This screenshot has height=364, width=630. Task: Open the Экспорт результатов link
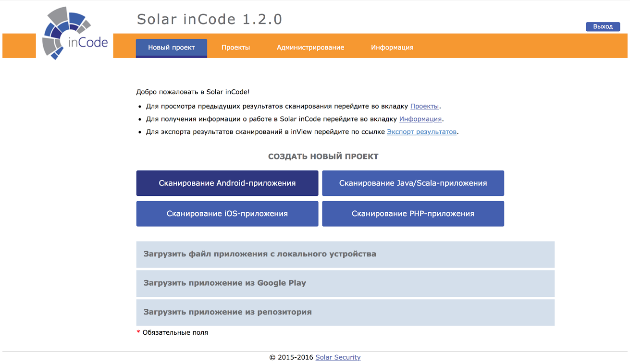click(x=421, y=132)
